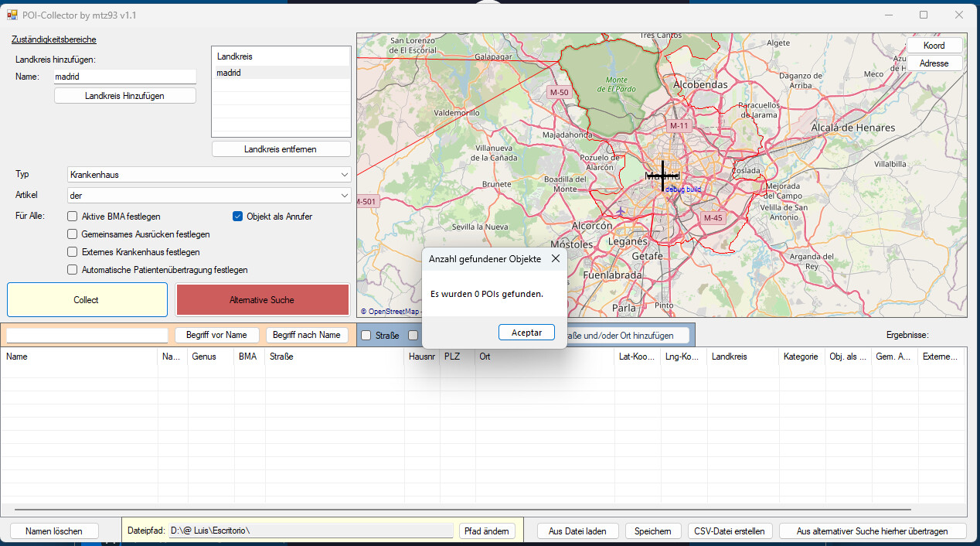Click the red Alternative Suche button

point(262,300)
